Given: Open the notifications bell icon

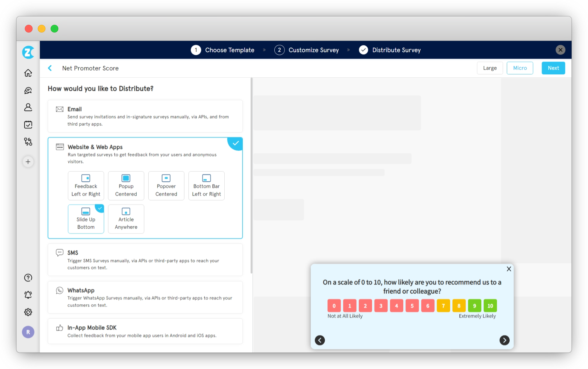Looking at the screenshot, I should [x=28, y=295].
